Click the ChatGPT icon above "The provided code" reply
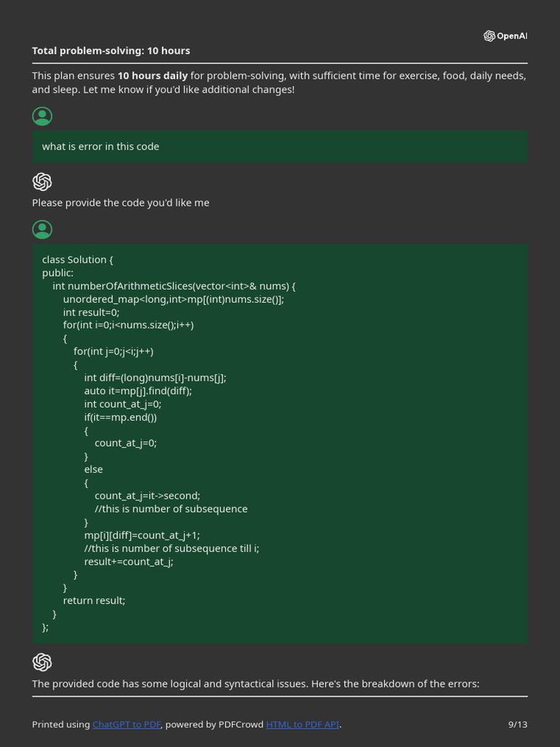Viewport: 560px width, 747px height. coord(42,662)
